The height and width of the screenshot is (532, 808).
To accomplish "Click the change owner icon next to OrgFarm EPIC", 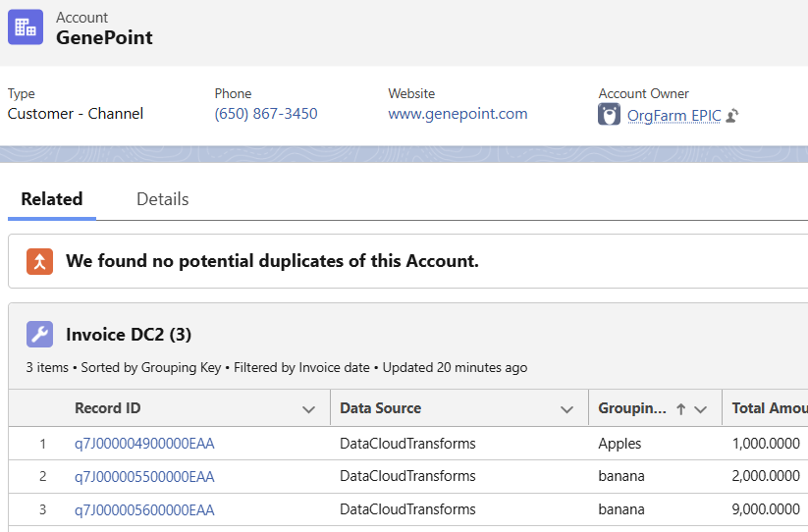I will 731,116.
